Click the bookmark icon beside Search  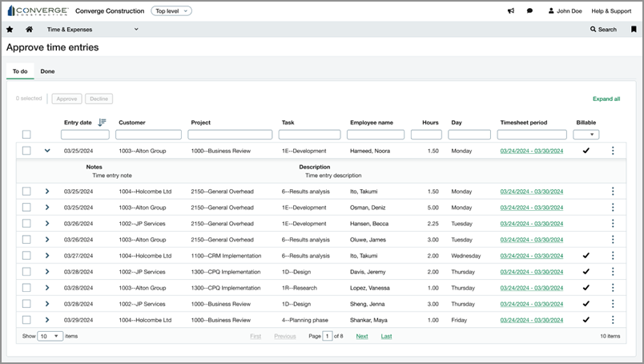coord(633,29)
